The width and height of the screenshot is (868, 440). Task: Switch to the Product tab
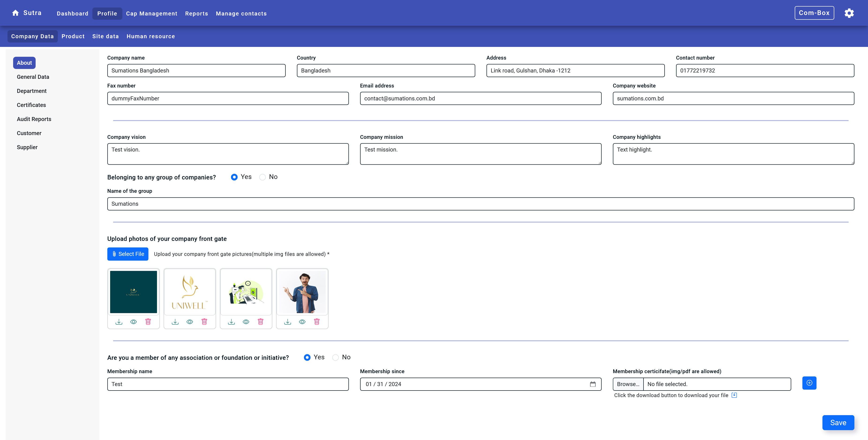coord(73,36)
